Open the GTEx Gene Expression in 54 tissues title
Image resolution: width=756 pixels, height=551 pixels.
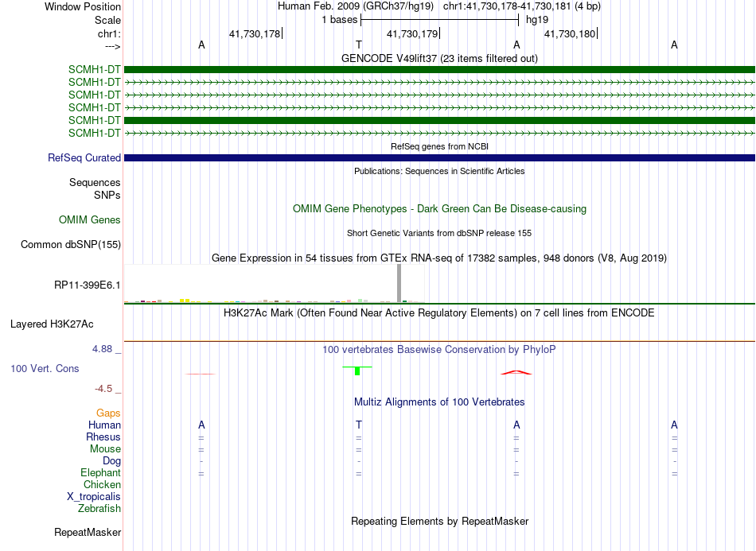coord(439,258)
